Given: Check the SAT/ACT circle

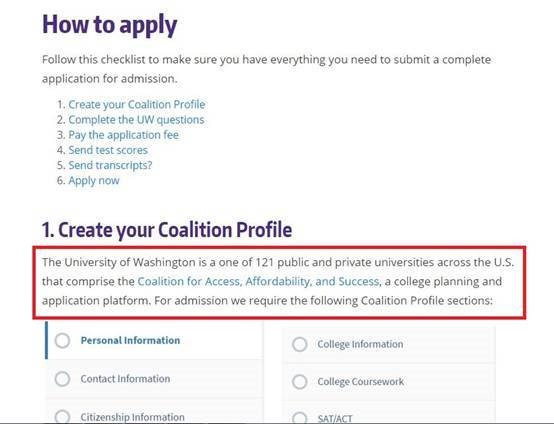Looking at the screenshot, I should click(300, 418).
